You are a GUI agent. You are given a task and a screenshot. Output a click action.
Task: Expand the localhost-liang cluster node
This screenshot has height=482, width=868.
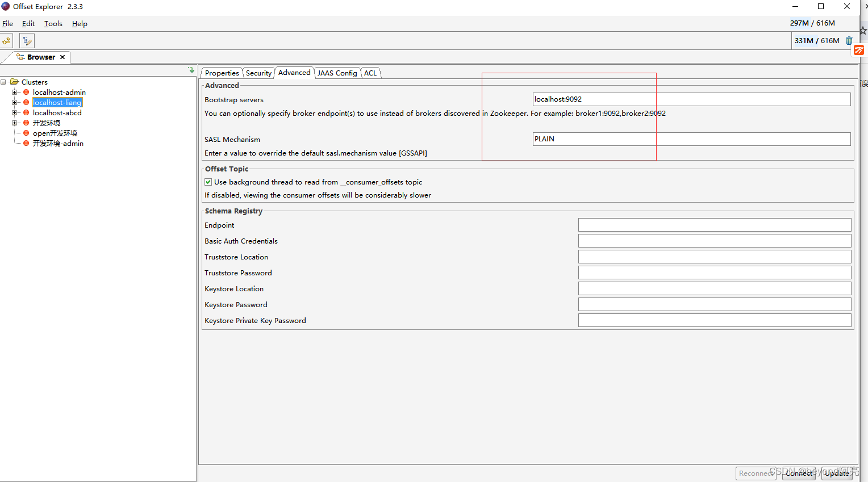pos(15,102)
